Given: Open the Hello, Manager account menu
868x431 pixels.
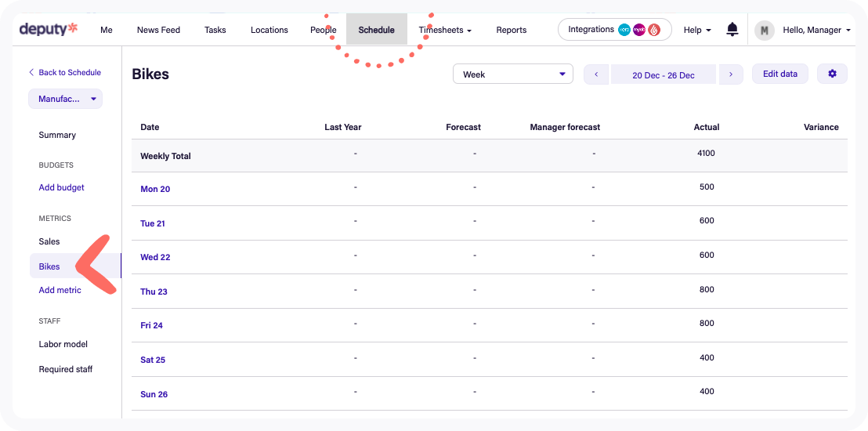Looking at the screenshot, I should pos(816,30).
